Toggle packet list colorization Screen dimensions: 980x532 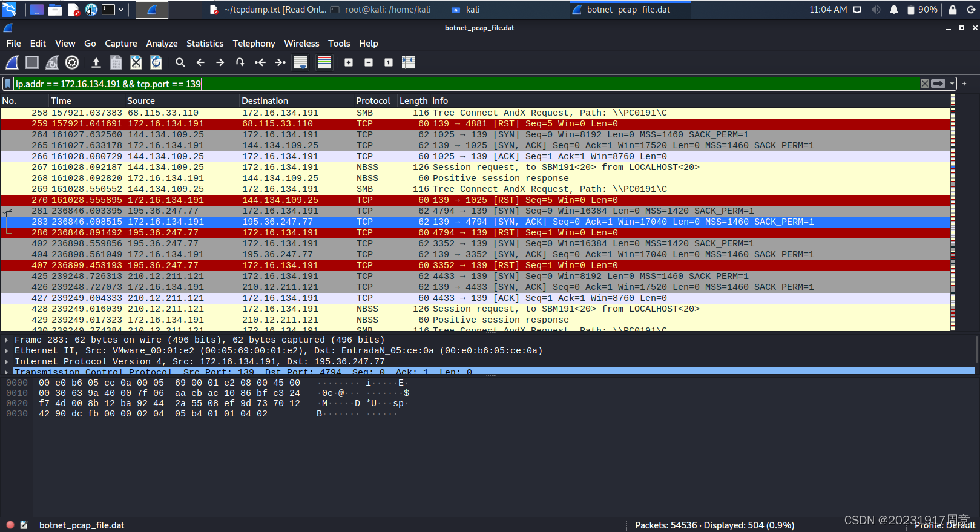click(324, 62)
